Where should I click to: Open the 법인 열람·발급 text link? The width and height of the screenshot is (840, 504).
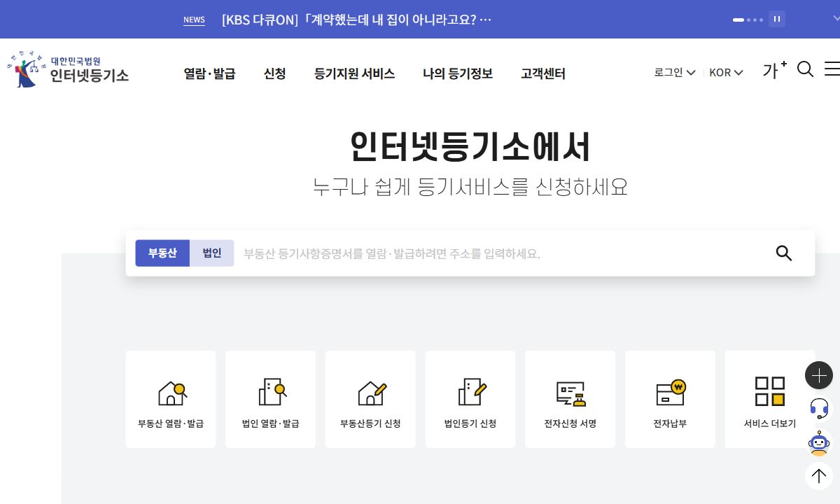(270, 423)
